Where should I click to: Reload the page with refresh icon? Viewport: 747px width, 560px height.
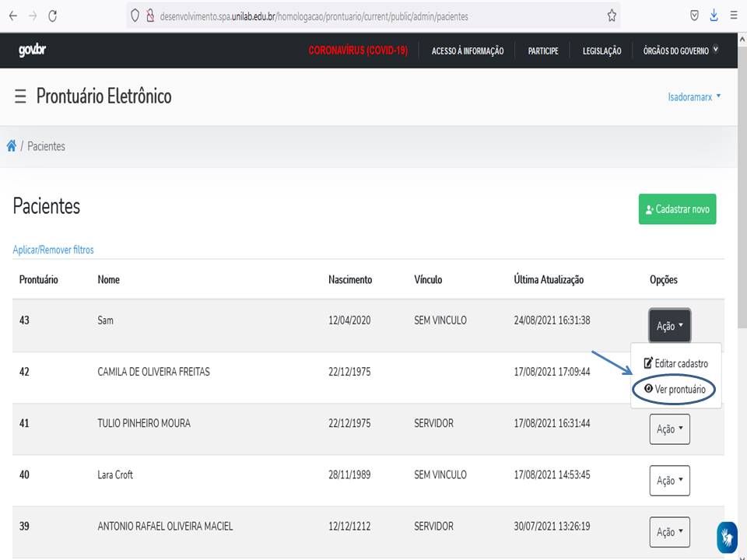(x=52, y=16)
